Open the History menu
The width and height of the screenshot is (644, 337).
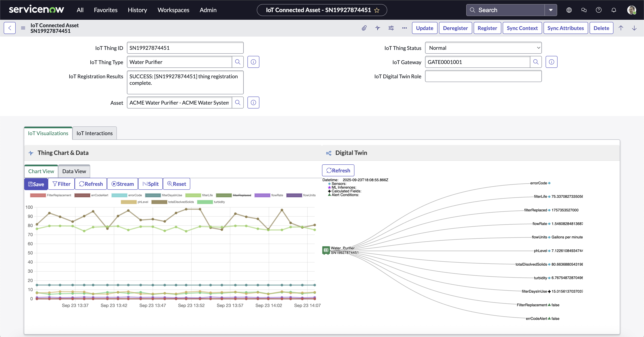tap(137, 10)
